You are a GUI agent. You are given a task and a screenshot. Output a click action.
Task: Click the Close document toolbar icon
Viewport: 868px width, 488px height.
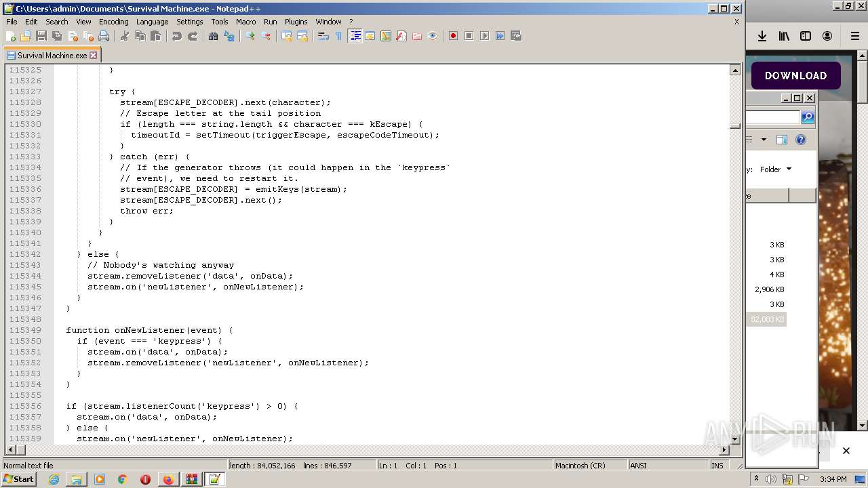[73, 36]
